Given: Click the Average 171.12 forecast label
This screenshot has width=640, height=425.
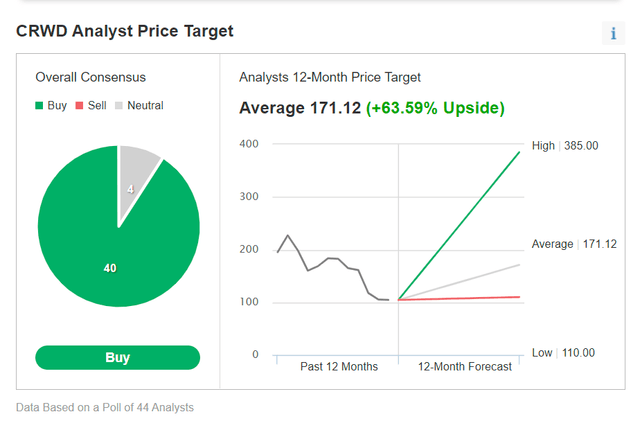Looking at the screenshot, I should point(574,244).
